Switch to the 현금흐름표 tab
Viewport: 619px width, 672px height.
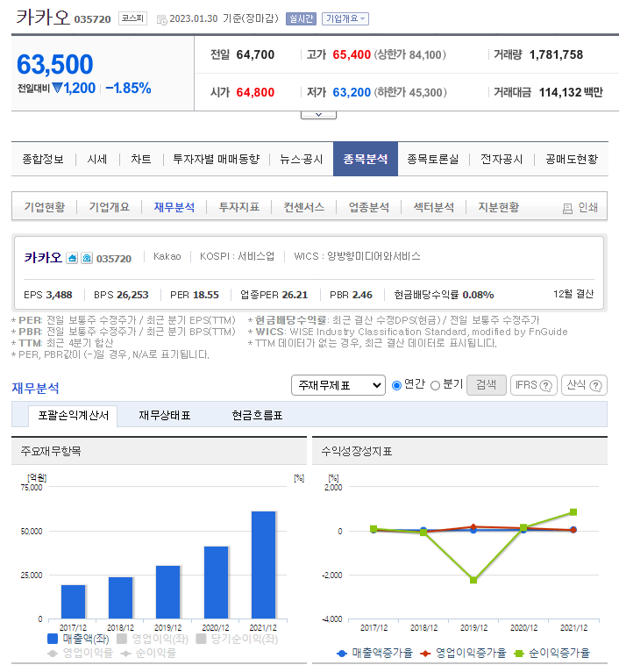(257, 416)
